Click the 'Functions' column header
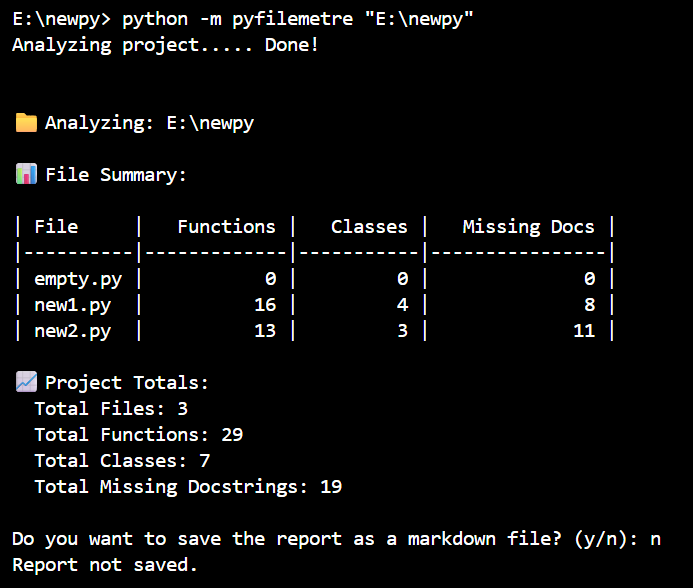Image resolution: width=693 pixels, height=588 pixels. click(x=226, y=226)
